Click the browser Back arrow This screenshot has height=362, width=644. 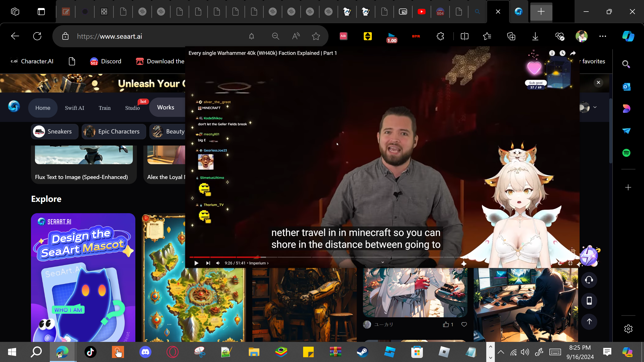coord(15,36)
